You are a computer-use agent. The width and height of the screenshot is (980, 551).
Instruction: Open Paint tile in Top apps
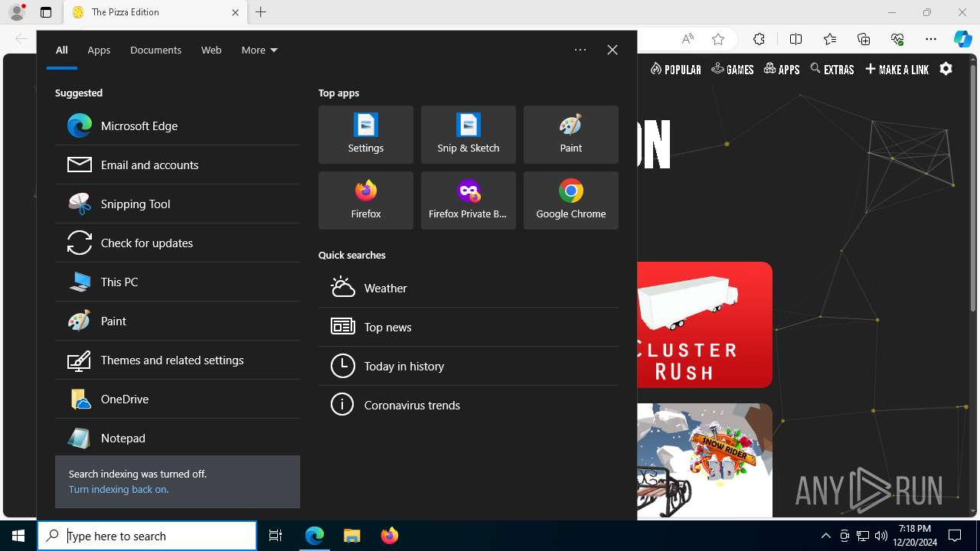571,135
